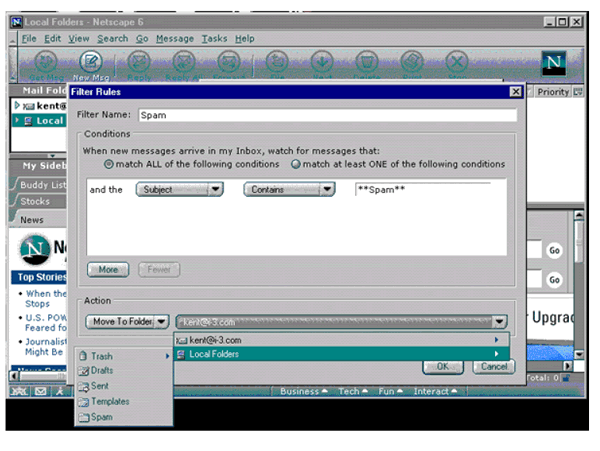Click the Get Msg toolbar icon
The width and height of the screenshot is (600, 451).
(x=46, y=62)
